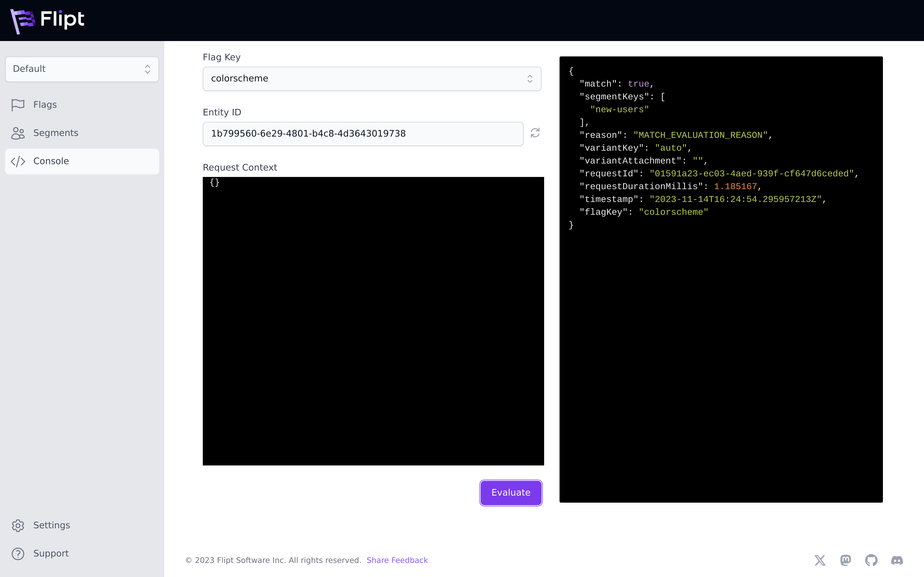Click the Support question mark icon
924x577 pixels.
pos(18,554)
